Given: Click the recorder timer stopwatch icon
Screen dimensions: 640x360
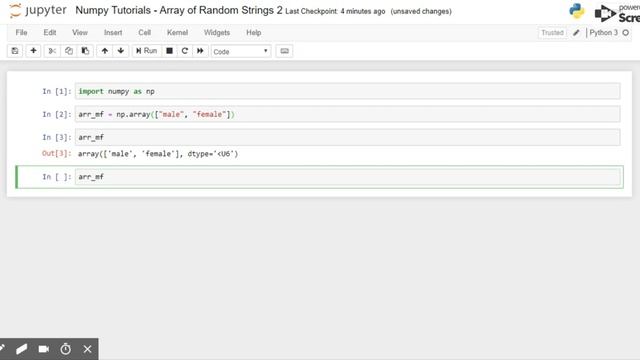Looking at the screenshot, I should tap(66, 349).
